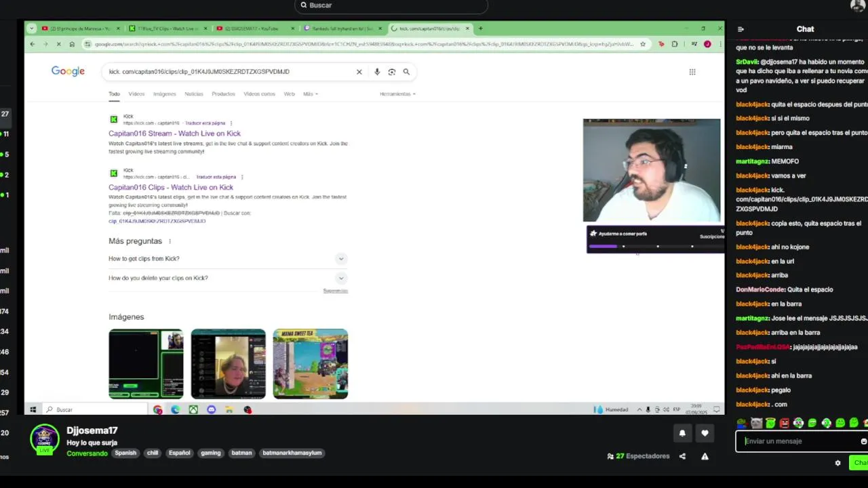Open Google Lens image search icon
This screenshot has width=868, height=488.
(391, 72)
